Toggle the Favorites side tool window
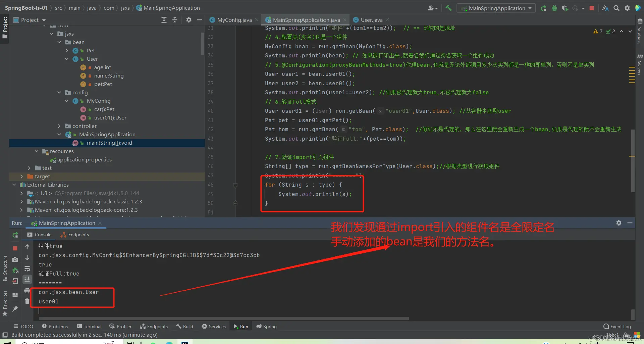The image size is (644, 344). (5, 303)
